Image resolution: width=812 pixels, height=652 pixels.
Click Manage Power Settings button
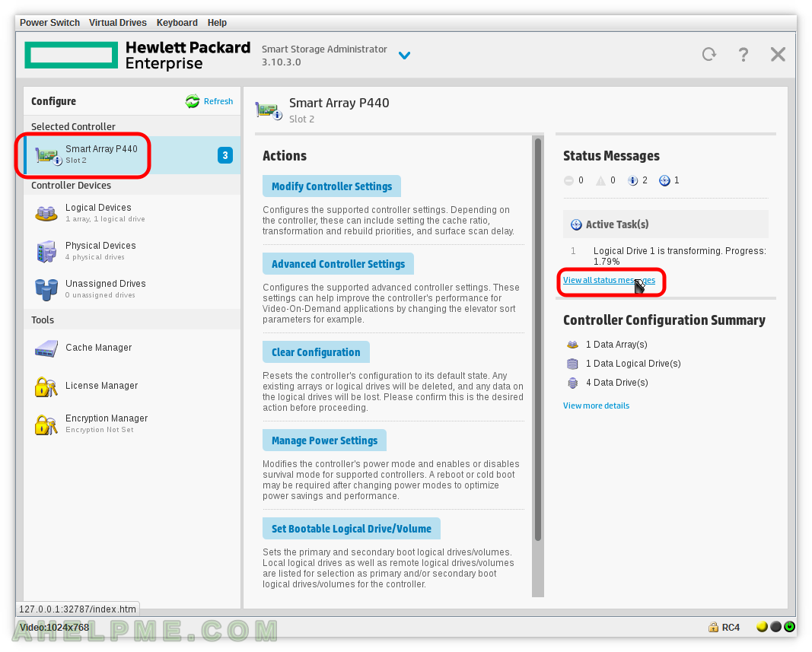[x=324, y=440]
